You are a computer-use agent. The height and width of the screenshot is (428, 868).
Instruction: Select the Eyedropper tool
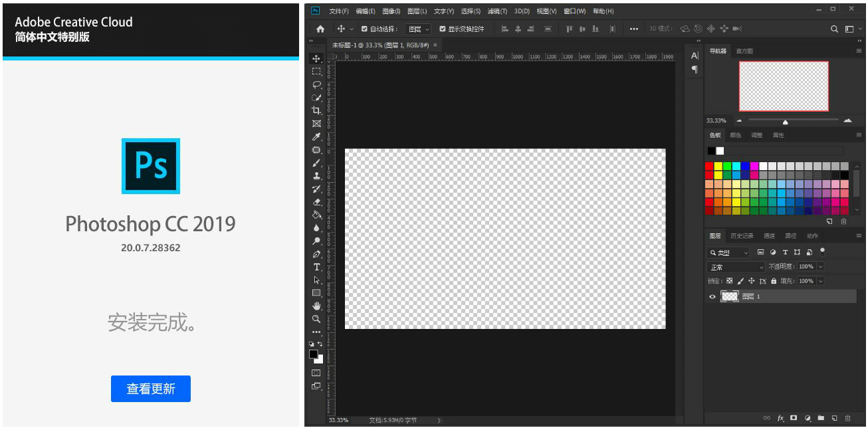point(316,137)
